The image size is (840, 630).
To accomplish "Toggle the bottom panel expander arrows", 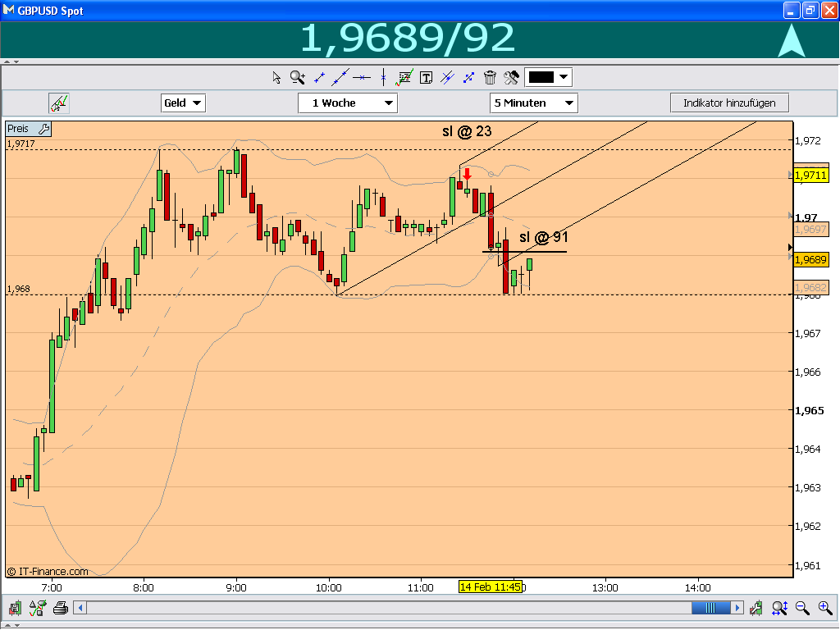I will pos(11,625).
